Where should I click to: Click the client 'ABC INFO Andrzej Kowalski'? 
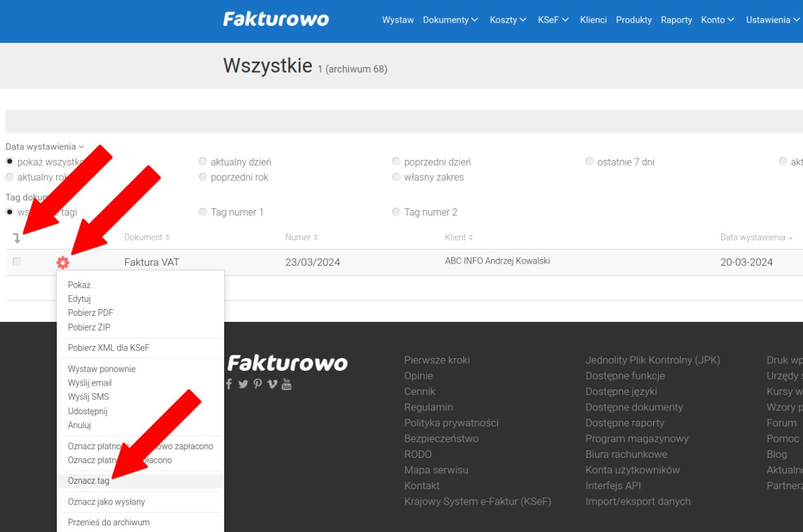tap(497, 261)
